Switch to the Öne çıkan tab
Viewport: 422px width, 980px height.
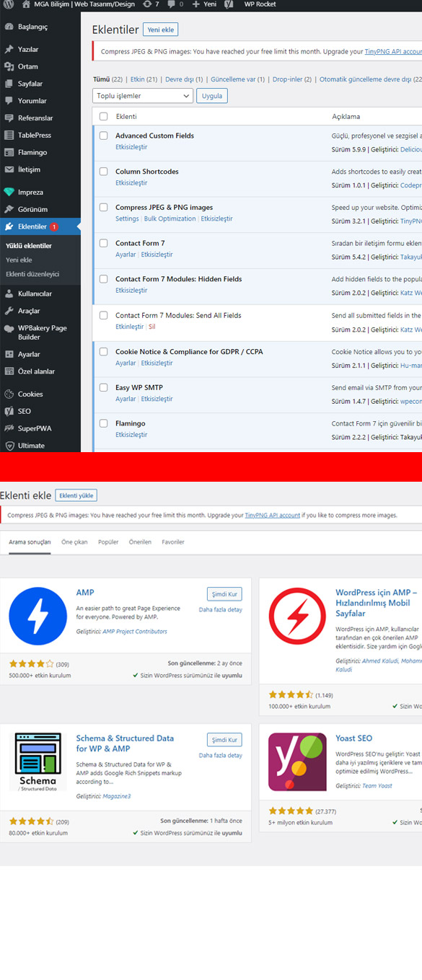tap(74, 542)
